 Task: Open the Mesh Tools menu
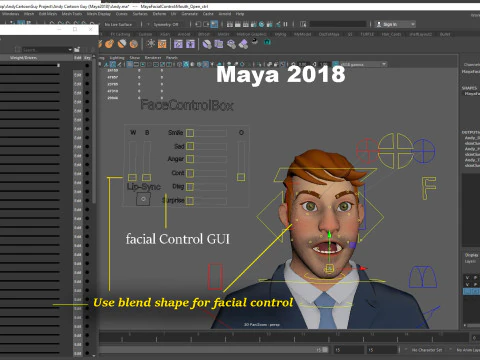[72, 14]
